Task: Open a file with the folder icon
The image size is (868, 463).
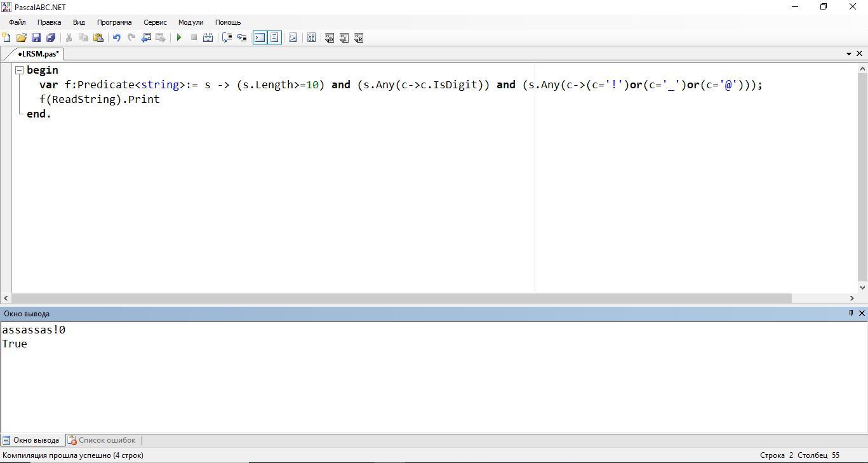Action: 22,38
